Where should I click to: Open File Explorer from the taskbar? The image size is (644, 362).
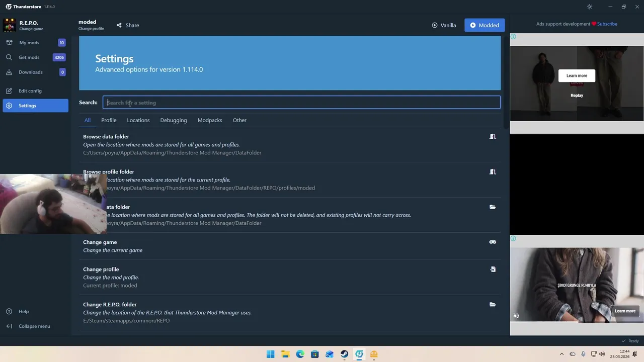pyautogui.click(x=285, y=354)
